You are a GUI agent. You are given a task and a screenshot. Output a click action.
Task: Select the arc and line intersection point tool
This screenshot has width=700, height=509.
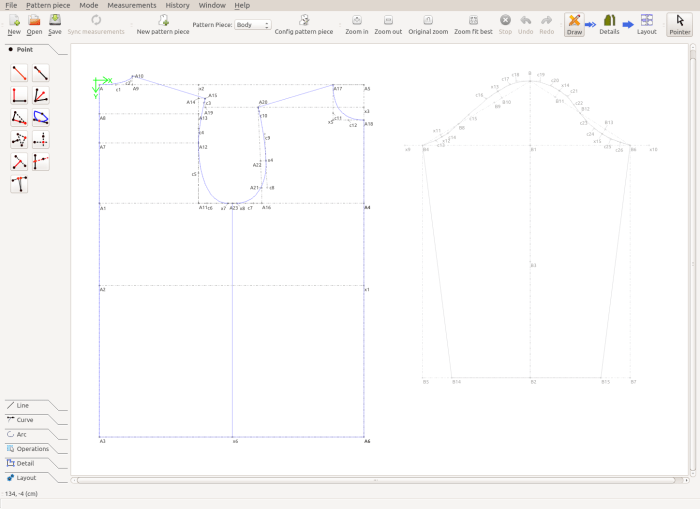tap(41, 117)
